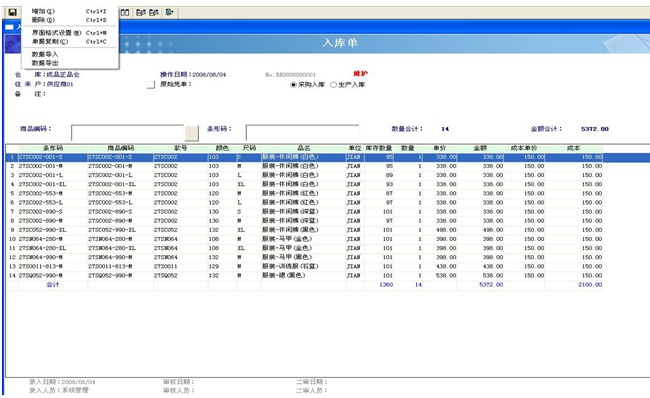650x398 pixels.
Task: Click the 条形码 input field
Action: click(302, 133)
